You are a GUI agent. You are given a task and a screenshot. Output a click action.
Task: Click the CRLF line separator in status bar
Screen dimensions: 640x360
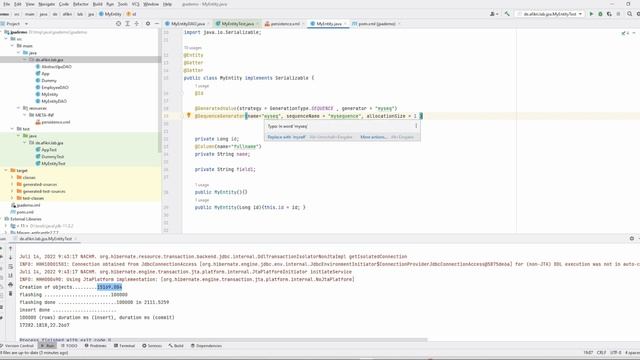tap(601, 352)
